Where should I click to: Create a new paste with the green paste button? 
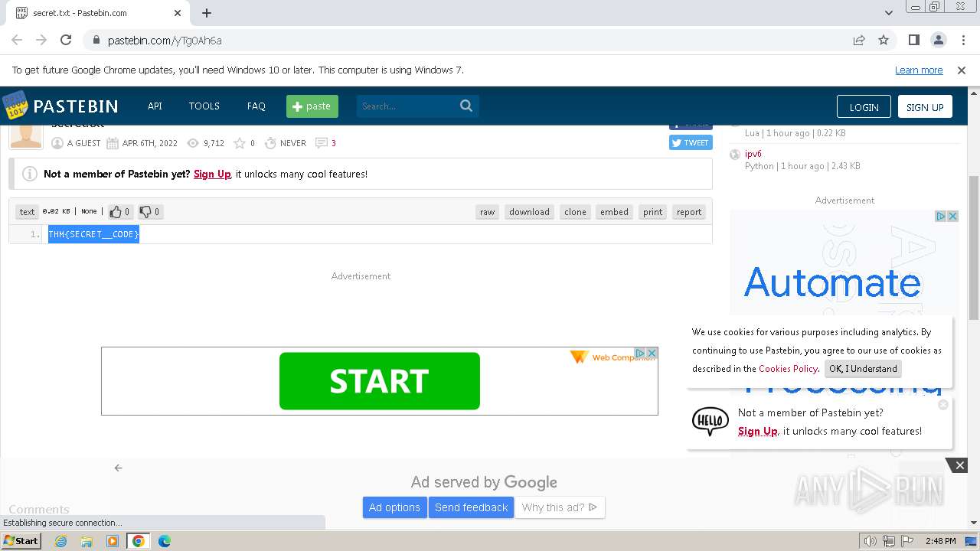[x=312, y=106]
